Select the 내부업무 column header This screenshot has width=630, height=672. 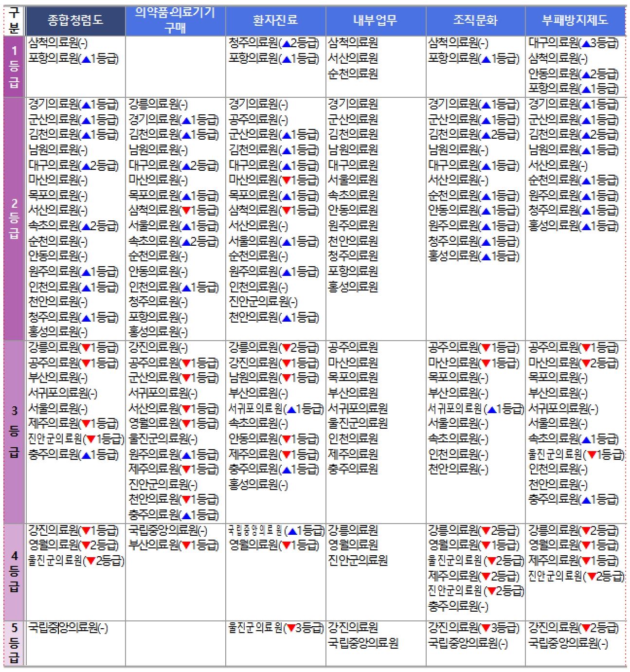click(376, 20)
